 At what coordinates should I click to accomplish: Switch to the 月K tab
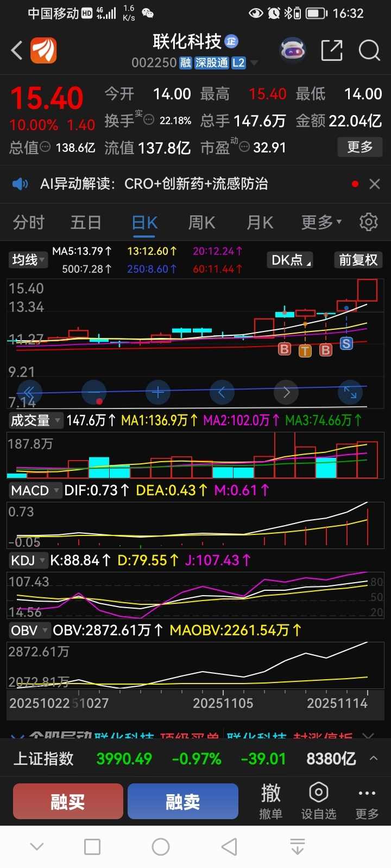(x=260, y=222)
